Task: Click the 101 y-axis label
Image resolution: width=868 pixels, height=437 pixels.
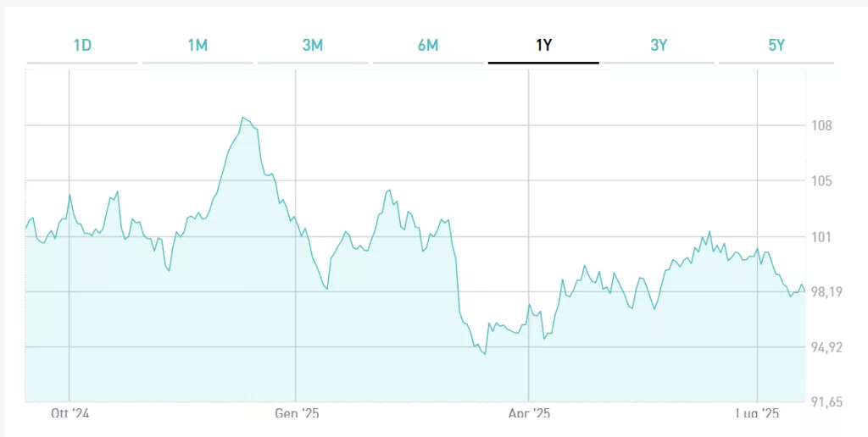Action: pos(821,236)
